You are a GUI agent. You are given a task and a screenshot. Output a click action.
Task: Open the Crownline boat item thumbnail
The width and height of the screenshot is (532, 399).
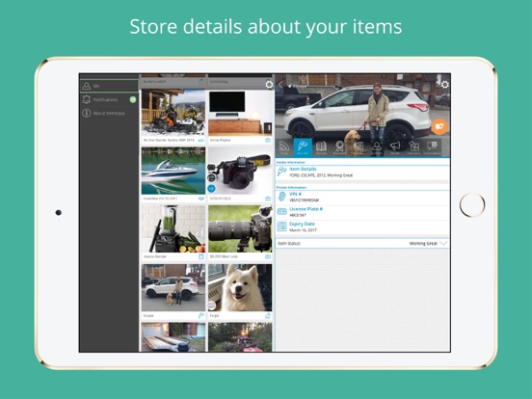click(173, 171)
